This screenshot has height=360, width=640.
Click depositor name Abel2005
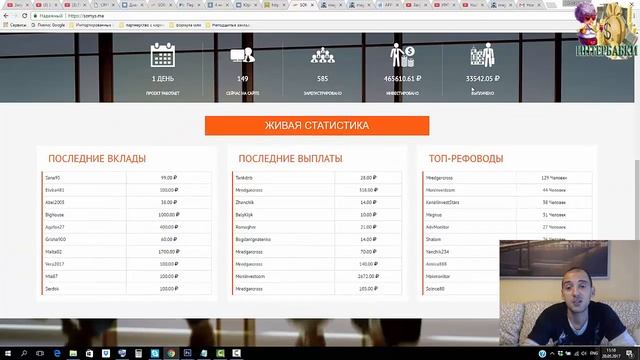tap(55, 202)
